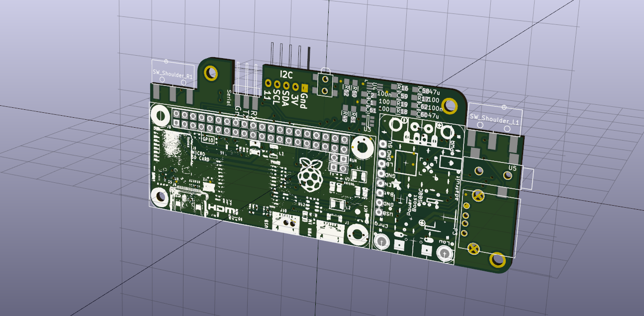Select the U5 component label
This screenshot has height=316, width=644.
pos(513,167)
